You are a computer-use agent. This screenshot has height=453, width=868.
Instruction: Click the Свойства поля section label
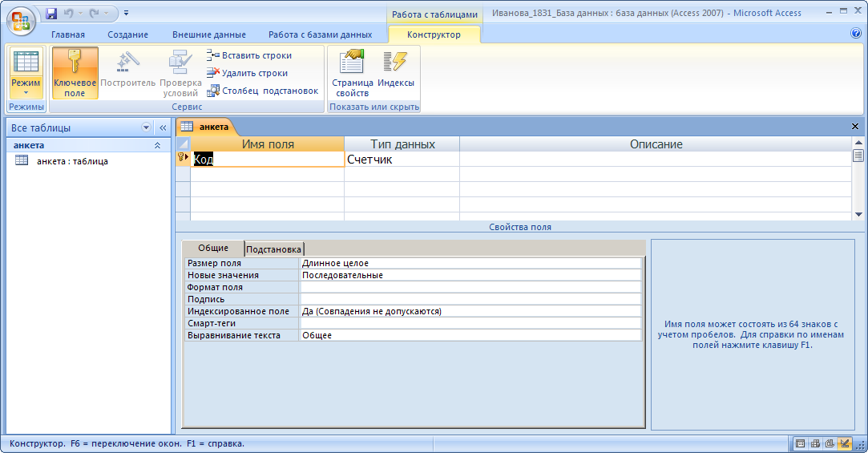520,227
